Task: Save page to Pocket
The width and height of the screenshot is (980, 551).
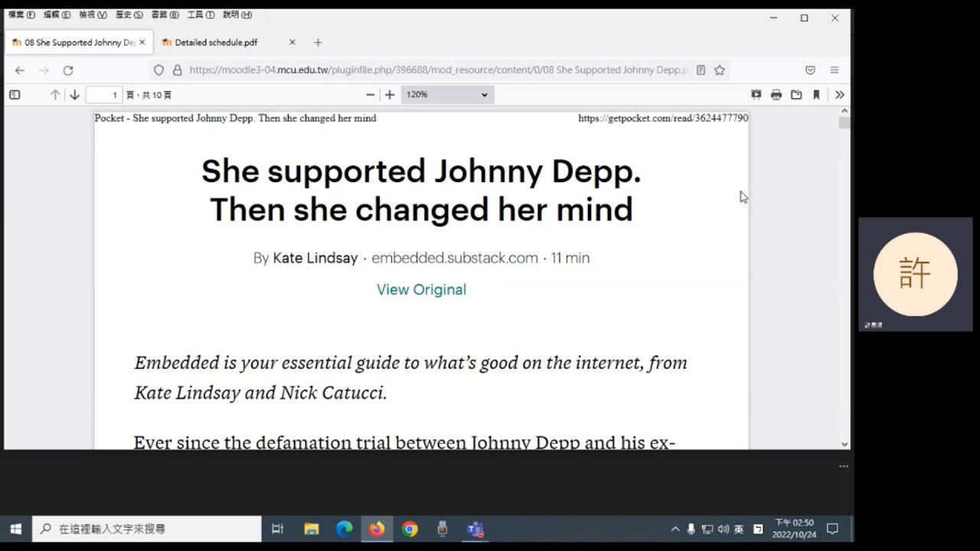Action: 810,70
